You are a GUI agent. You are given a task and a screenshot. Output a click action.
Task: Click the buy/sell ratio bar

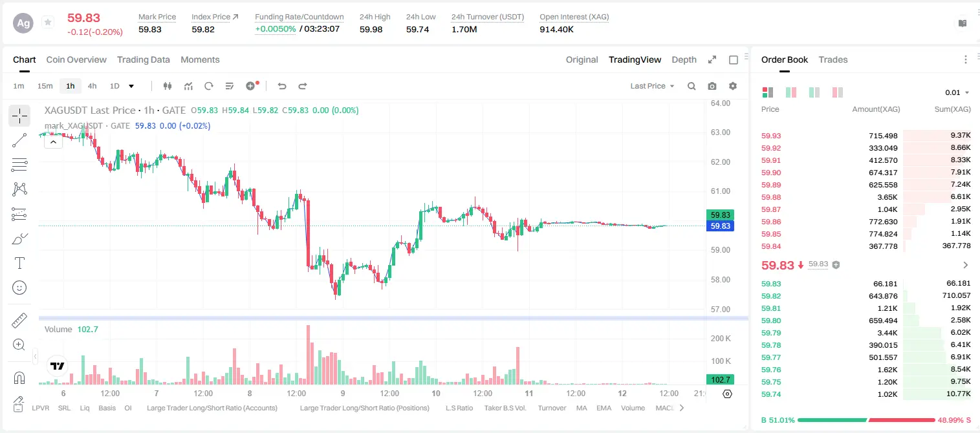click(866, 420)
